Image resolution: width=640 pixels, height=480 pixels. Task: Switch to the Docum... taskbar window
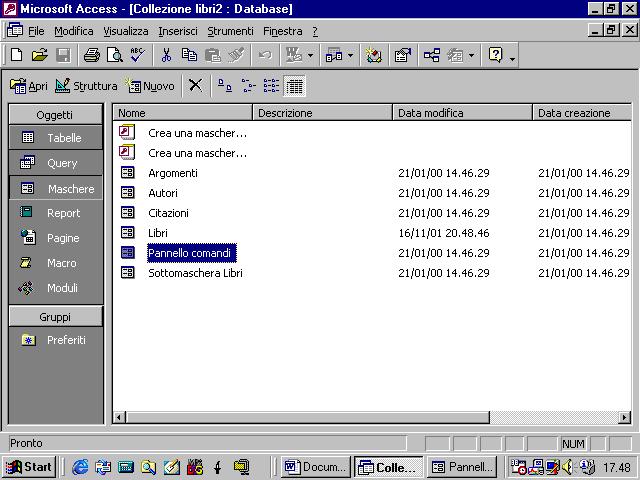pos(316,467)
